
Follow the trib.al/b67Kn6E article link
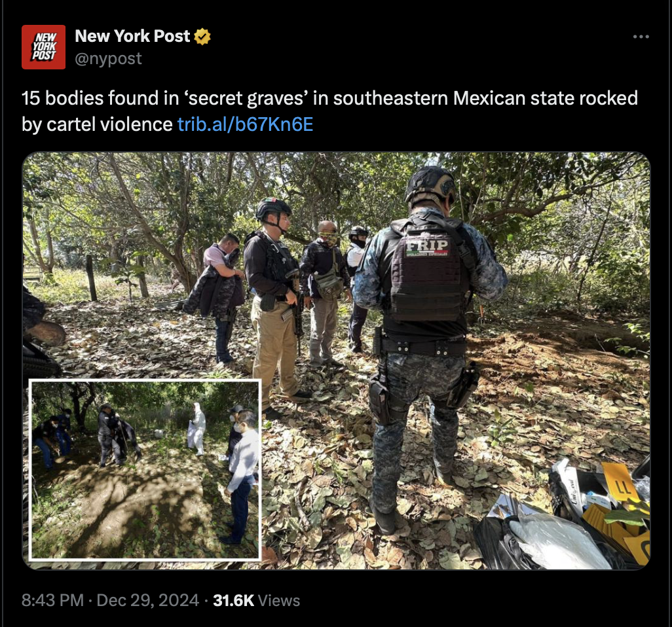tap(245, 124)
